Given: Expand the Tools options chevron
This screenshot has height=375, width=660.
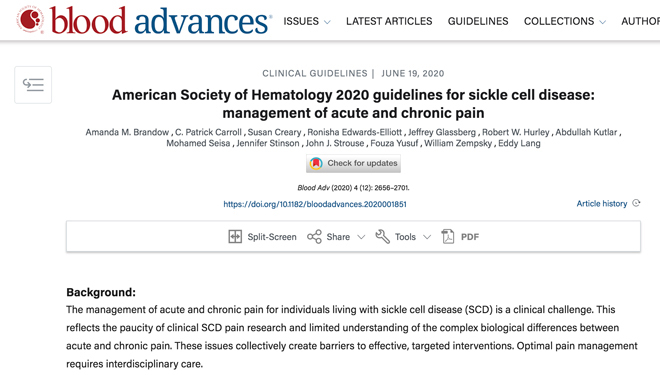Looking at the screenshot, I should 427,237.
